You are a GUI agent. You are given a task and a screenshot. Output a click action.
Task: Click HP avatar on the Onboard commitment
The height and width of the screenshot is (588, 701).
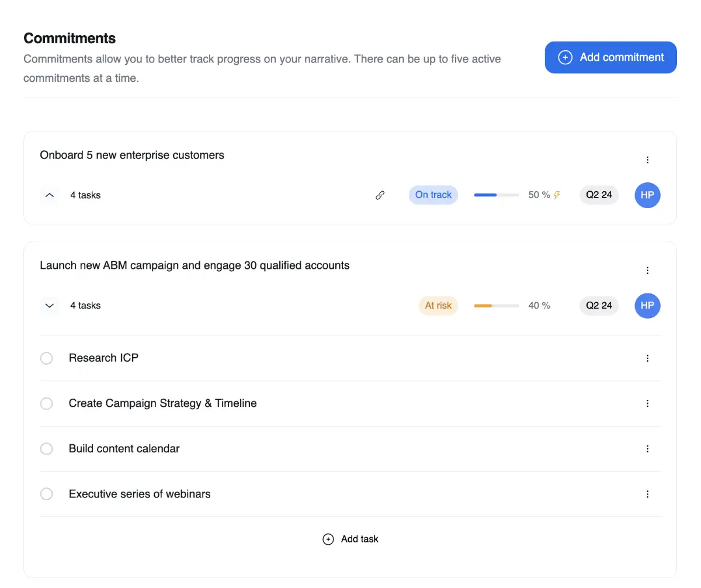tap(647, 195)
